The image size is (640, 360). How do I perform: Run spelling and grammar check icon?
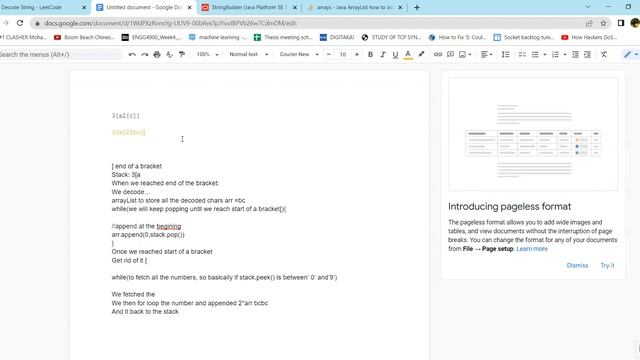point(169,54)
